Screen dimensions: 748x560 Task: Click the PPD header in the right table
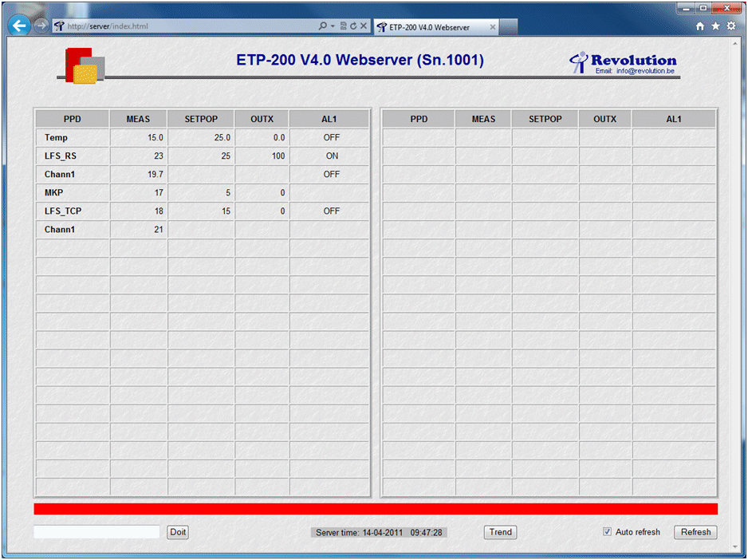point(419,119)
